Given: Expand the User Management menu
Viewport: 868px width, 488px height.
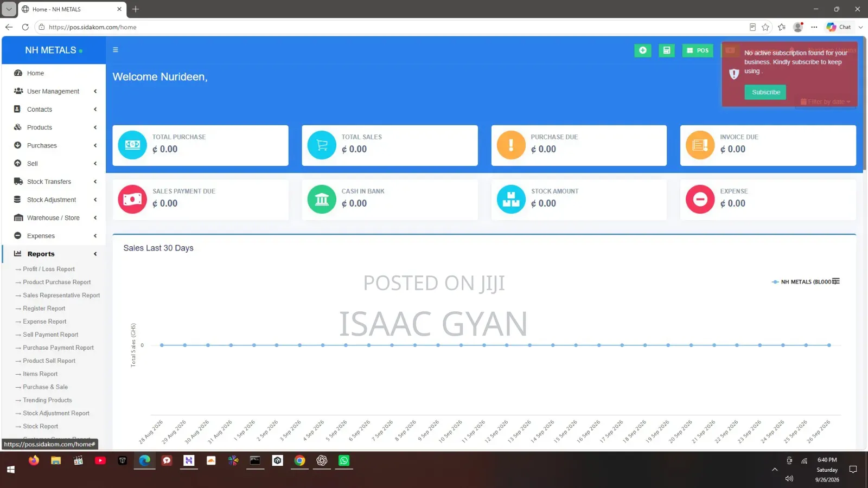Looking at the screenshot, I should [54, 91].
